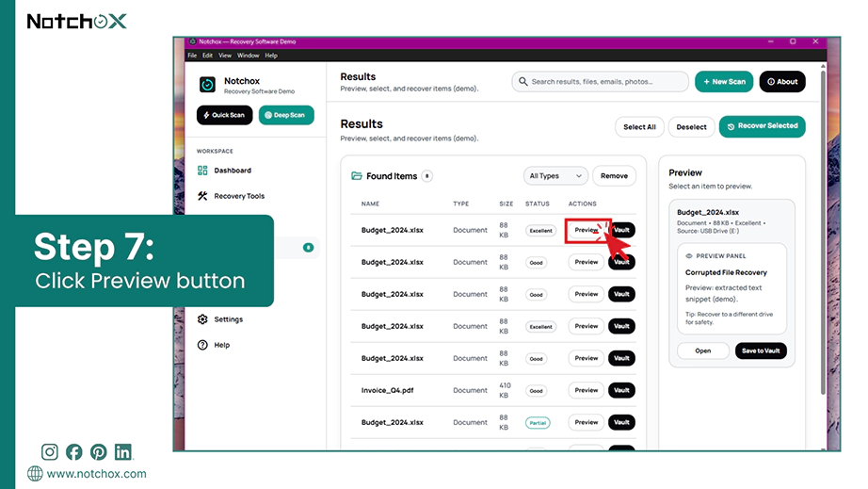Click Corrupted File Recovery heading in preview

pos(726,272)
